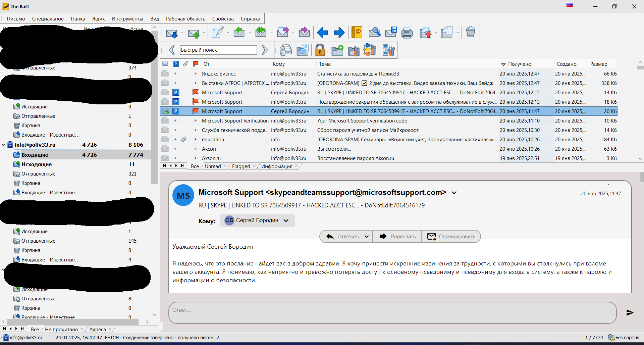This screenshot has height=345, width=644.
Task: Open the address book icon
Action: pyautogui.click(x=357, y=33)
